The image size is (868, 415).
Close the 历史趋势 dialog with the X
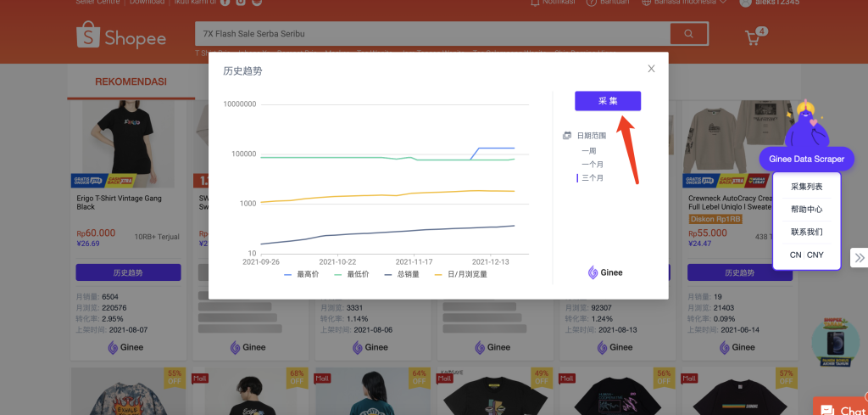[x=651, y=69]
